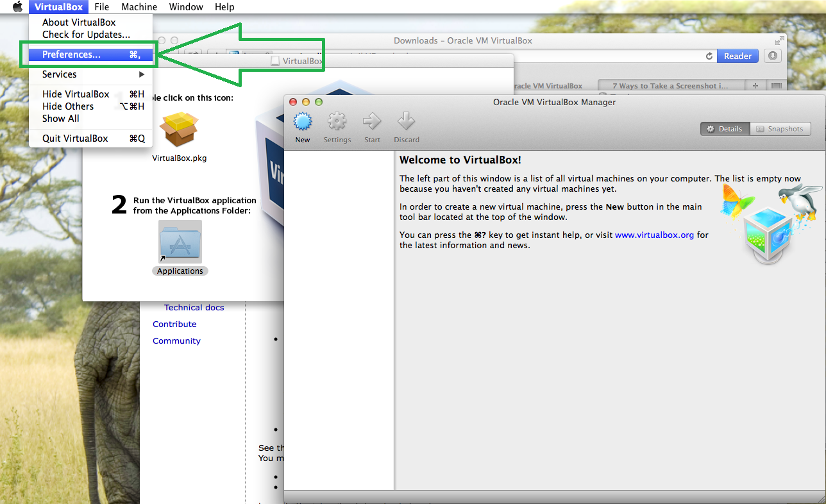This screenshot has height=504, width=826.
Task: Open the Contribute link
Action: (174, 324)
